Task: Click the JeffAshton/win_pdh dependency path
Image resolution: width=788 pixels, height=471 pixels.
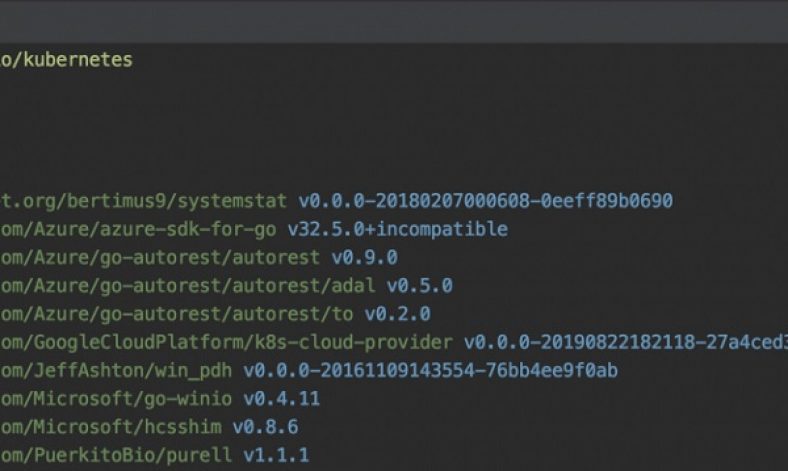Action: pyautogui.click(x=116, y=371)
